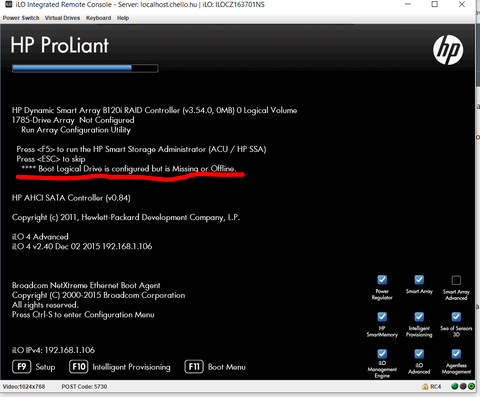Open the Keyboard menu
Viewport: 480px width, 397px height.
tap(98, 18)
